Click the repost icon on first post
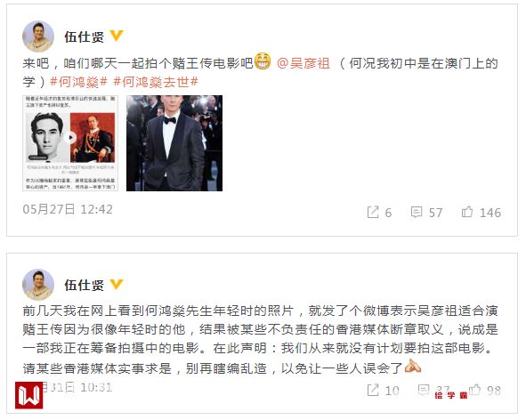Image resolution: width=526 pixels, height=420 pixels. point(373,212)
